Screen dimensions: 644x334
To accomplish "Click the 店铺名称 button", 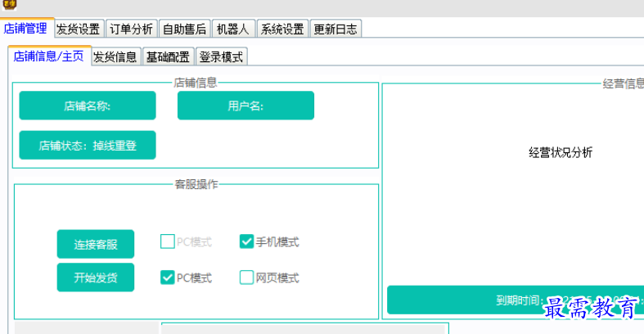I will click(x=88, y=106).
